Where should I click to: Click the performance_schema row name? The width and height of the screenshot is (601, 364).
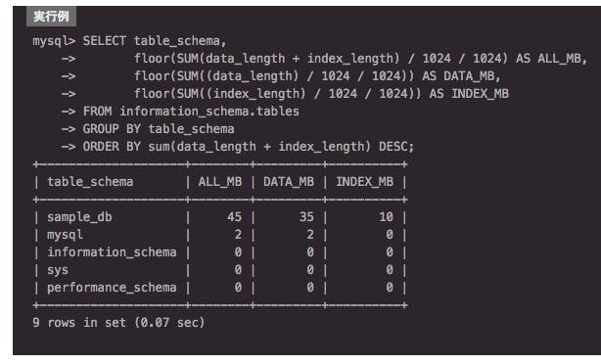[x=112, y=288]
